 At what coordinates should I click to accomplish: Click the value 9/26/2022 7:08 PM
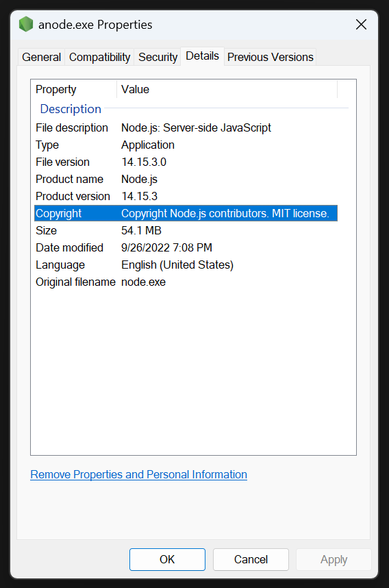167,247
